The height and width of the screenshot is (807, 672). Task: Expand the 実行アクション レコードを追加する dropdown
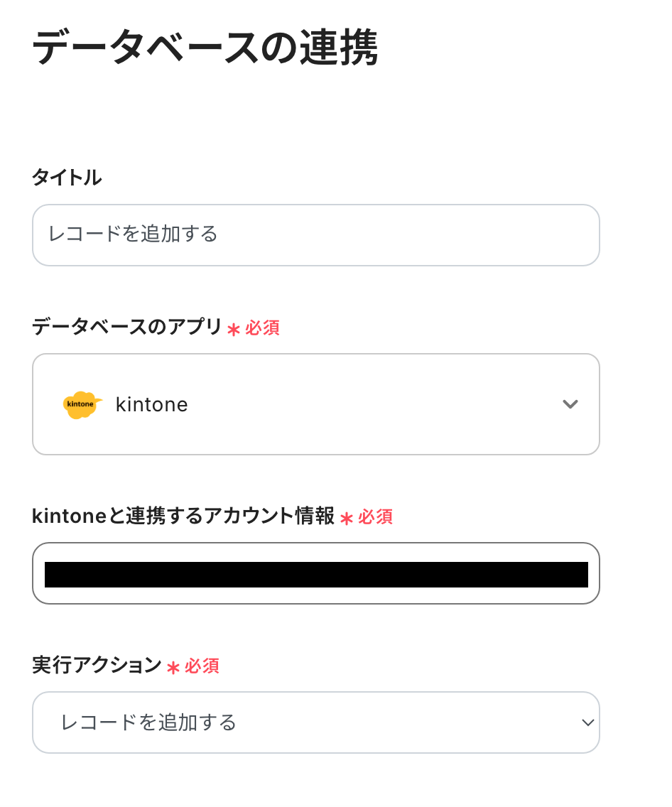pyautogui.click(x=315, y=722)
